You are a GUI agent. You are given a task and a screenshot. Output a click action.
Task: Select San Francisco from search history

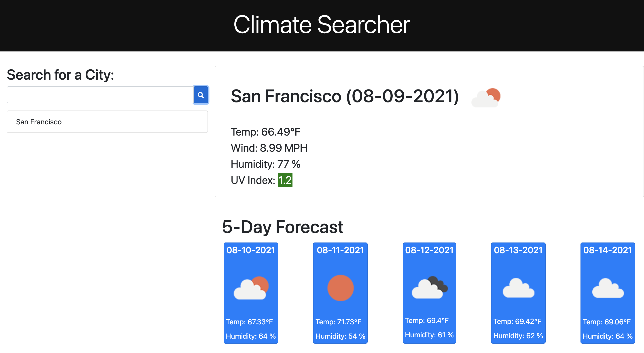tap(107, 122)
